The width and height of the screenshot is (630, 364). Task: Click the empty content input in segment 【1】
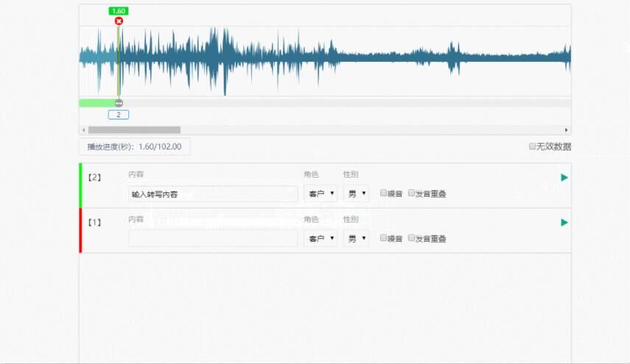pyautogui.click(x=213, y=239)
